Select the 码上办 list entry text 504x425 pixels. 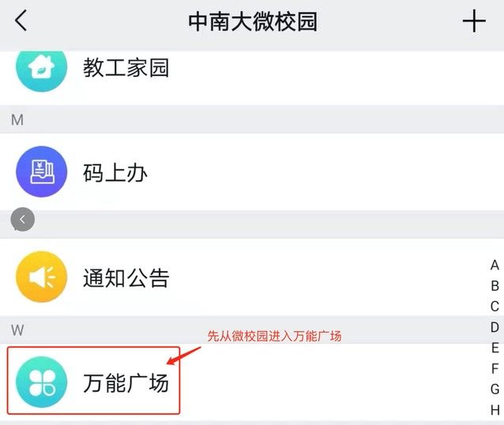pyautogui.click(x=115, y=172)
